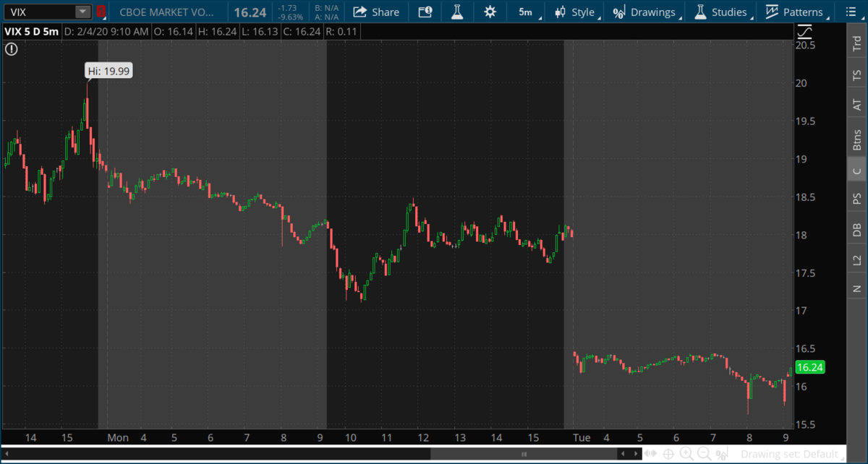Select the C sidebar tab
Screen dimensions: 868x464
pos(857,171)
